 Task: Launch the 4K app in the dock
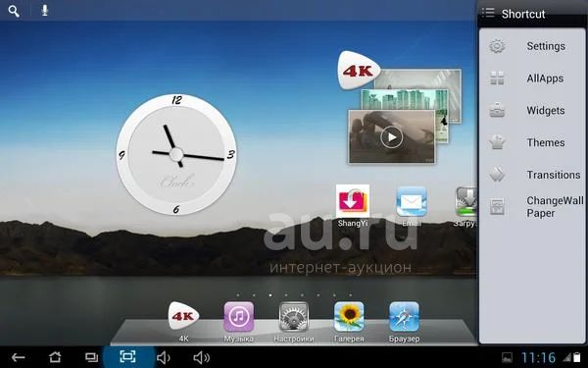pos(183,316)
